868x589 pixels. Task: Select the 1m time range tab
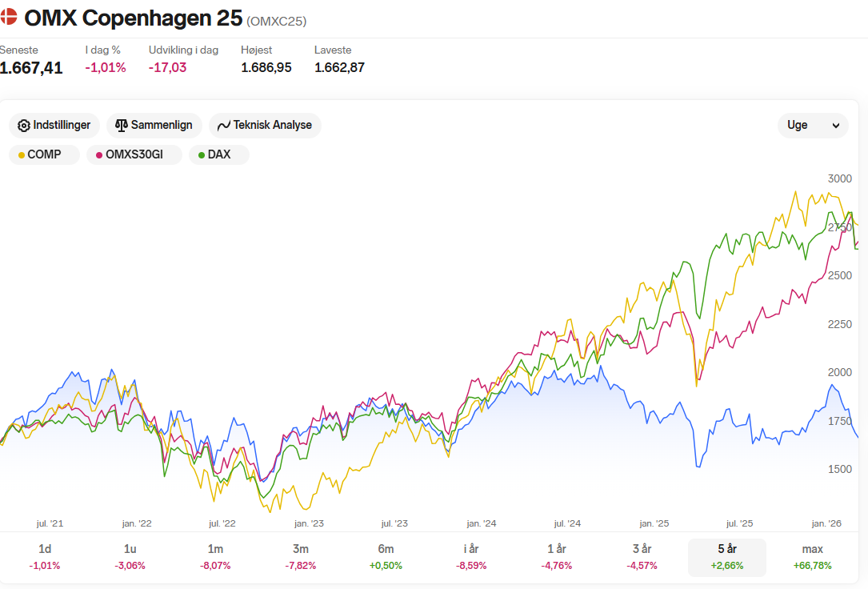pos(215,557)
